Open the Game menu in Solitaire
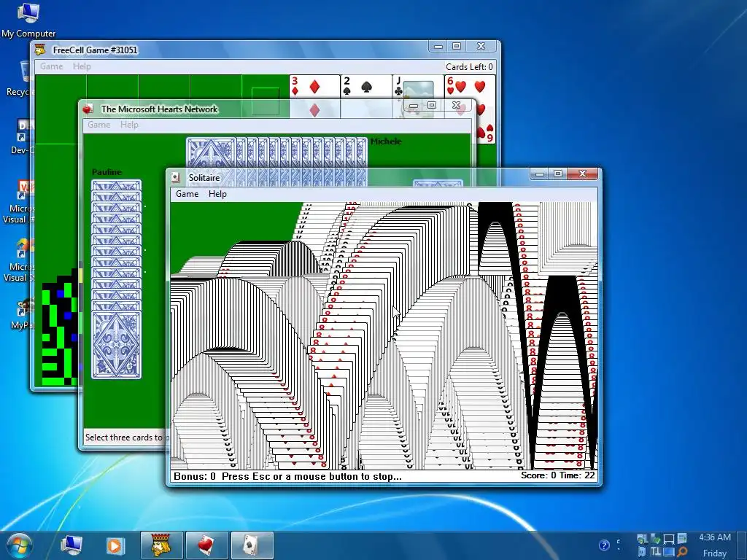This screenshot has width=747, height=560. pyautogui.click(x=187, y=194)
